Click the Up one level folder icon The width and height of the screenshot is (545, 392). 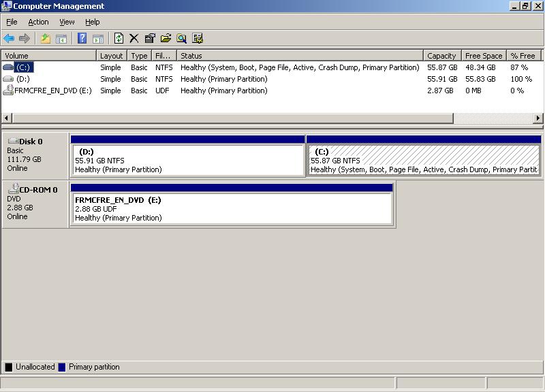[45, 39]
